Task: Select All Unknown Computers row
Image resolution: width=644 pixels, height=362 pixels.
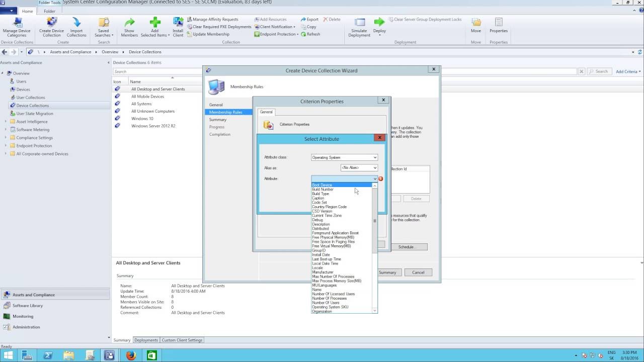Action: [x=153, y=111]
